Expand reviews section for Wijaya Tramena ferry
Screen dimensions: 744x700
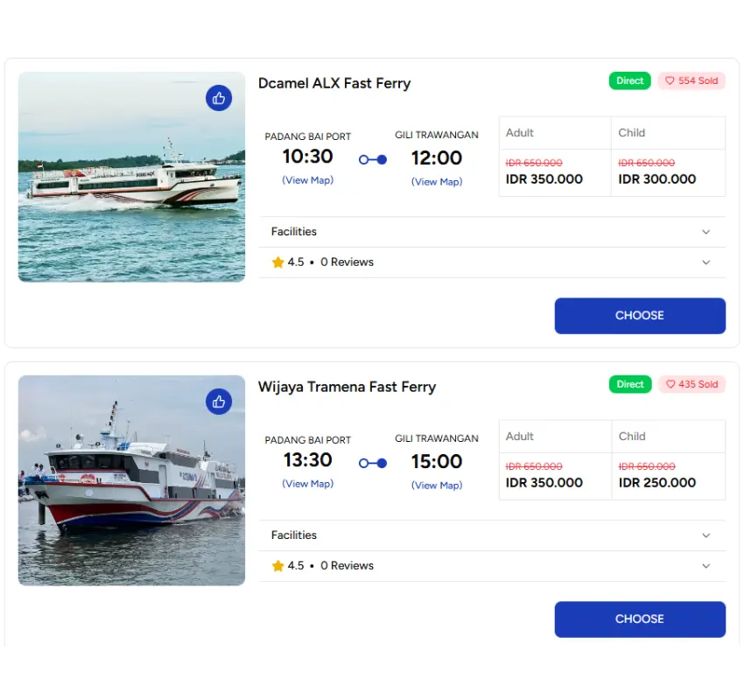(705, 566)
